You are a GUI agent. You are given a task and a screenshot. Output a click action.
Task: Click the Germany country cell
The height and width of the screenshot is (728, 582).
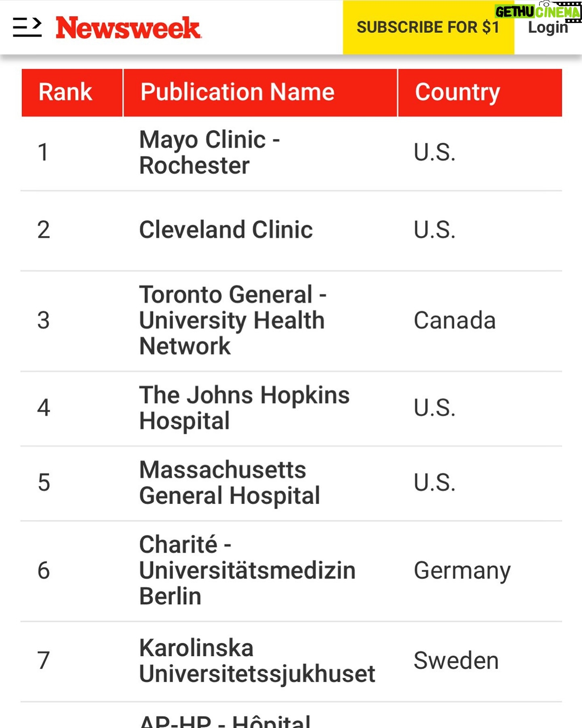click(x=462, y=571)
